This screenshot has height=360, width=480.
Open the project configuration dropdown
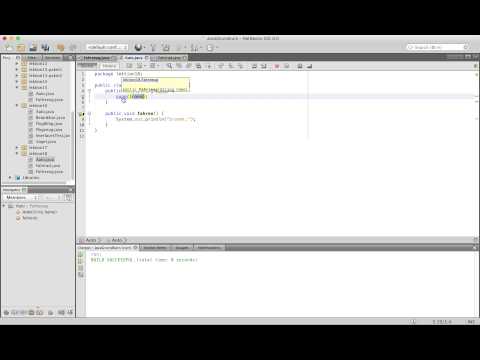click(x=107, y=47)
